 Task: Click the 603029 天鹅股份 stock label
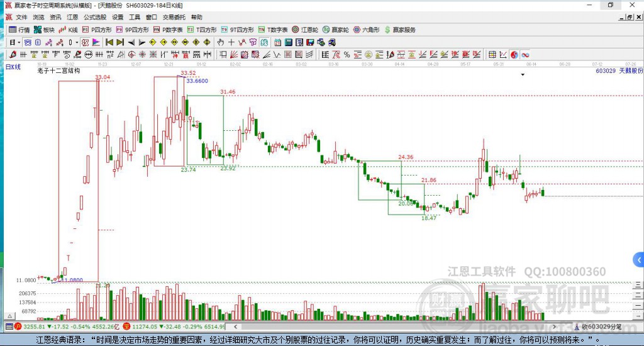pyautogui.click(x=619, y=70)
